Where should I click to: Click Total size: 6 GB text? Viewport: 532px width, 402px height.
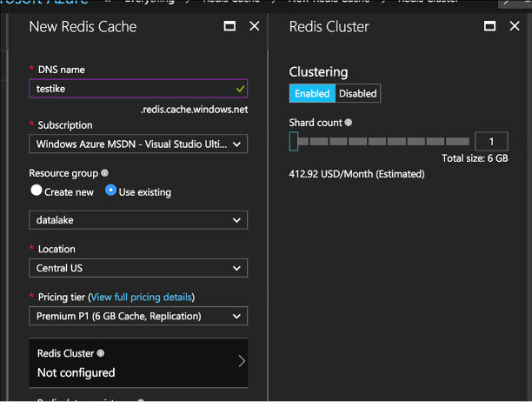[x=475, y=158]
